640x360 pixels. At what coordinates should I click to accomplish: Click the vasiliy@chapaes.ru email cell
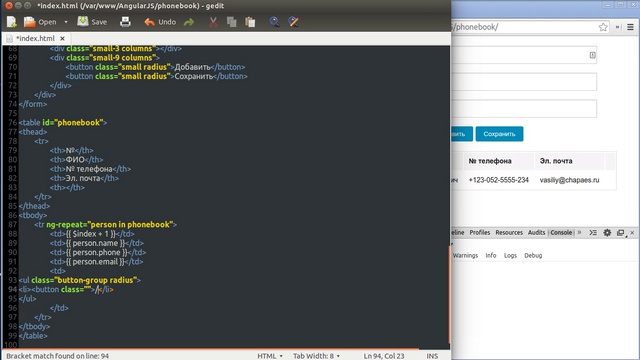click(x=569, y=180)
